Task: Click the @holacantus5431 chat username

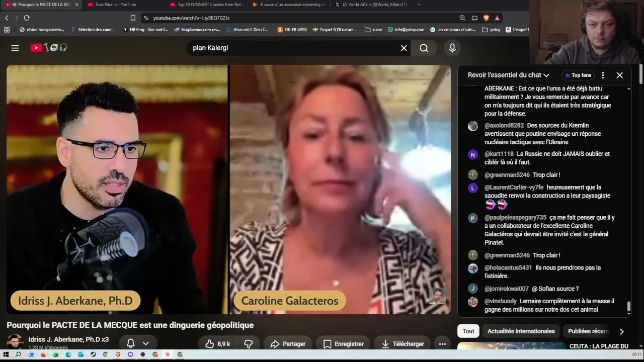Action: pos(508,268)
